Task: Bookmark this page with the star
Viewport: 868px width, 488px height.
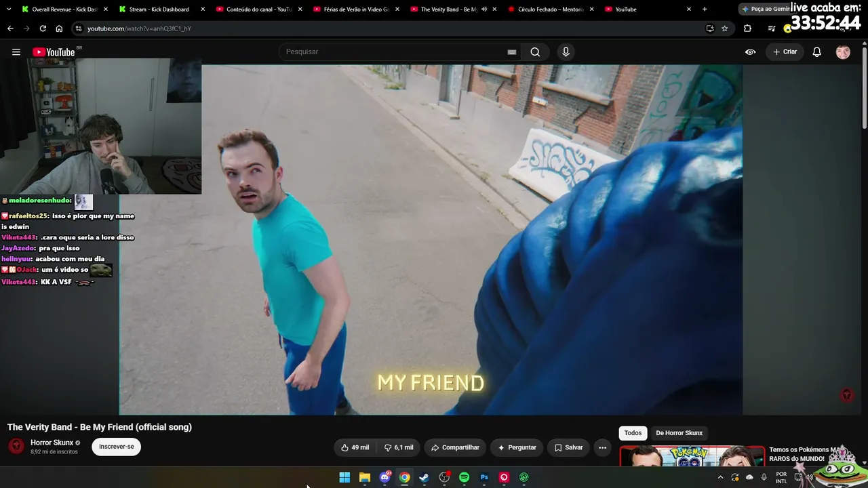Action: point(724,28)
